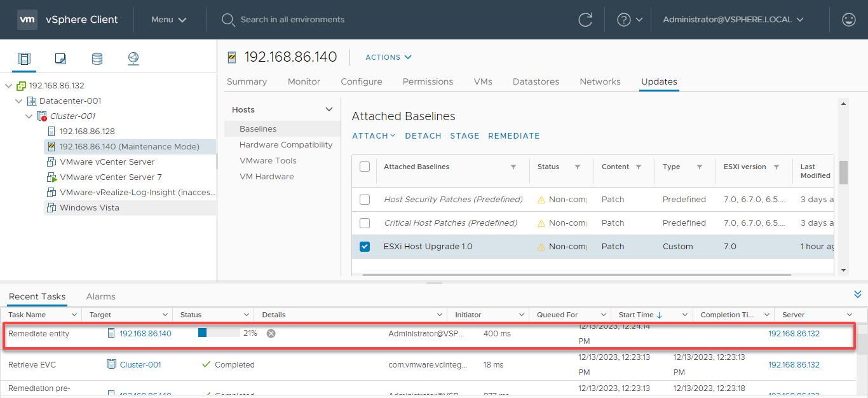Open the Monitor tab
This screenshot has height=398, width=868.
304,81
